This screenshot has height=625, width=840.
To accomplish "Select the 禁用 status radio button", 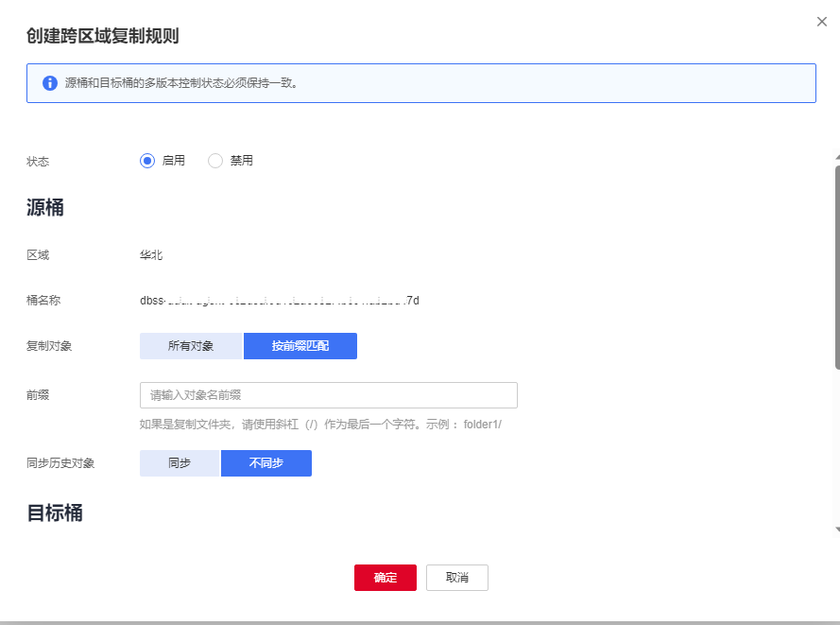I will click(x=215, y=161).
